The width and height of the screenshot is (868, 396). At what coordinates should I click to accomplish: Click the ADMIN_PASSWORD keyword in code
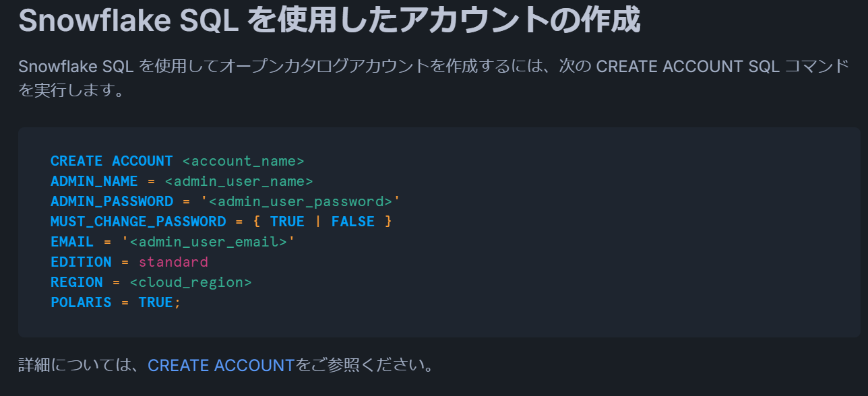111,201
